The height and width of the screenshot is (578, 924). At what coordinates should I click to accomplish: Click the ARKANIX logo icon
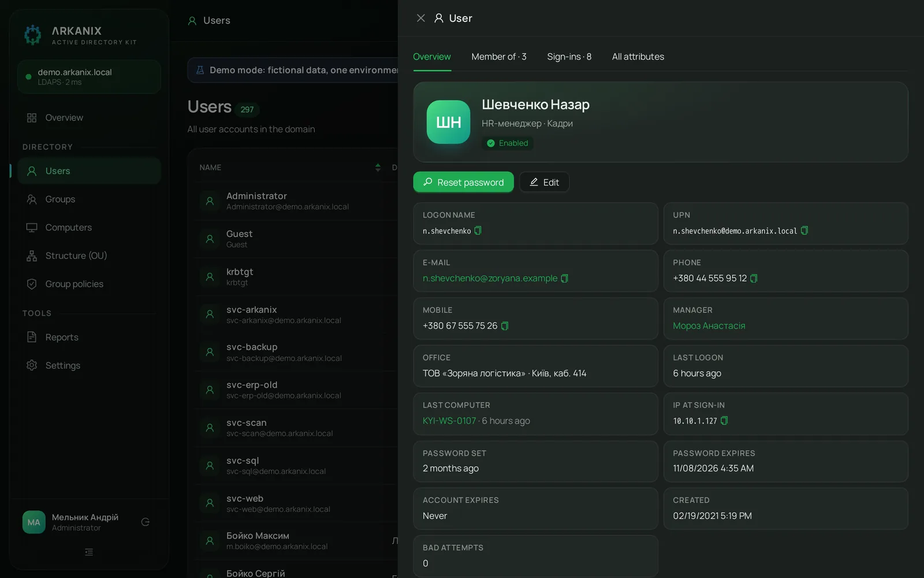[33, 35]
